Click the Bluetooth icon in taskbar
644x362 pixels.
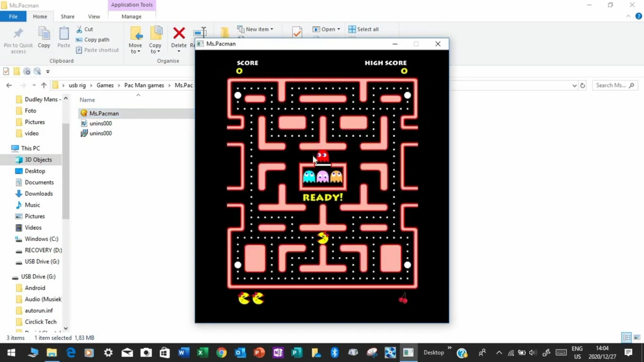(334, 353)
